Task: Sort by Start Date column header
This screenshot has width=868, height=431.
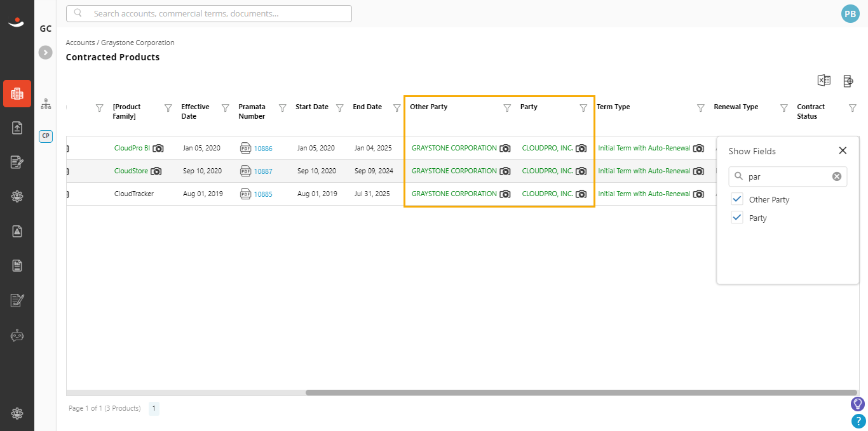Action: tap(312, 107)
